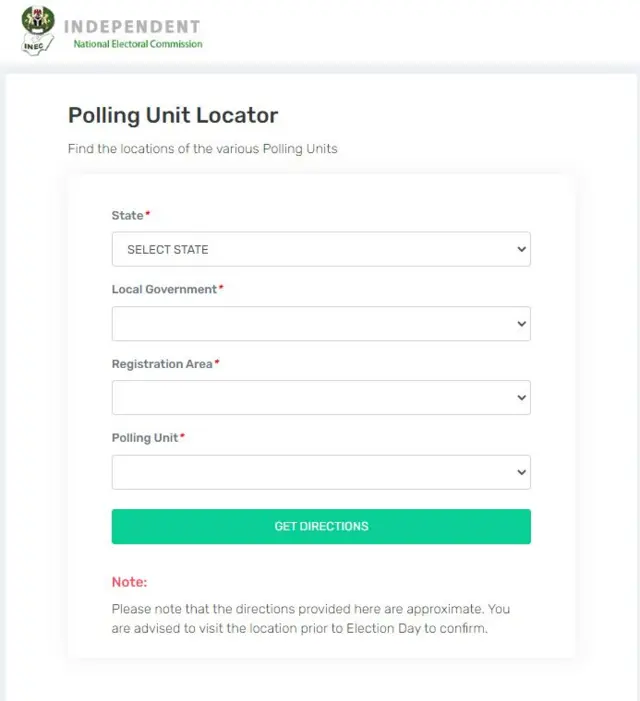This screenshot has width=640, height=701.
Task: Click the National Electoral Commission green text
Action: 138,44
